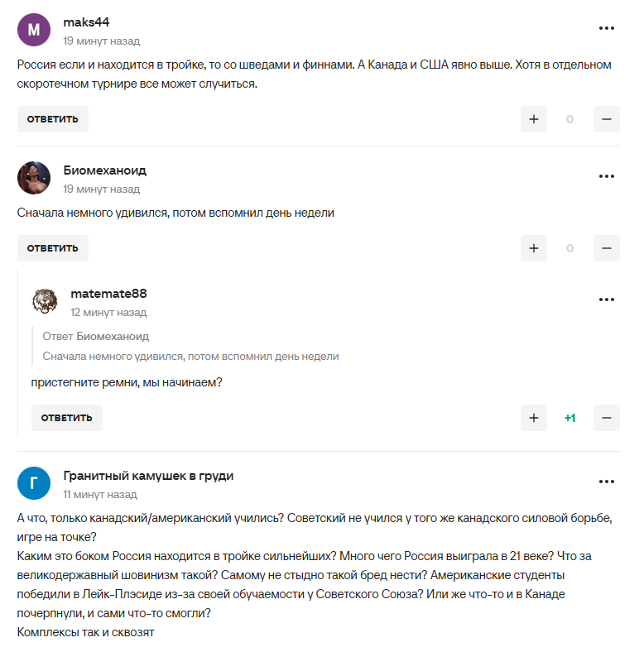Open matemate88 username link

[108, 293]
